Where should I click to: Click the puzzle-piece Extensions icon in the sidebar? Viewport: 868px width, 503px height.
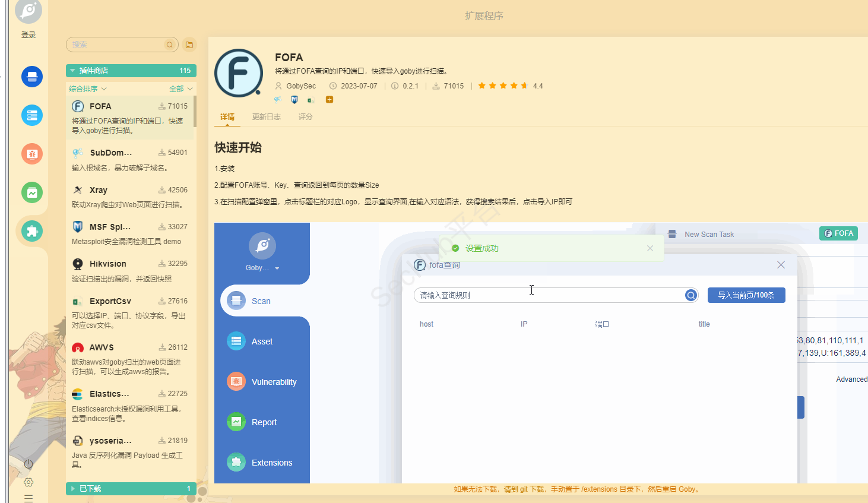[32, 231]
